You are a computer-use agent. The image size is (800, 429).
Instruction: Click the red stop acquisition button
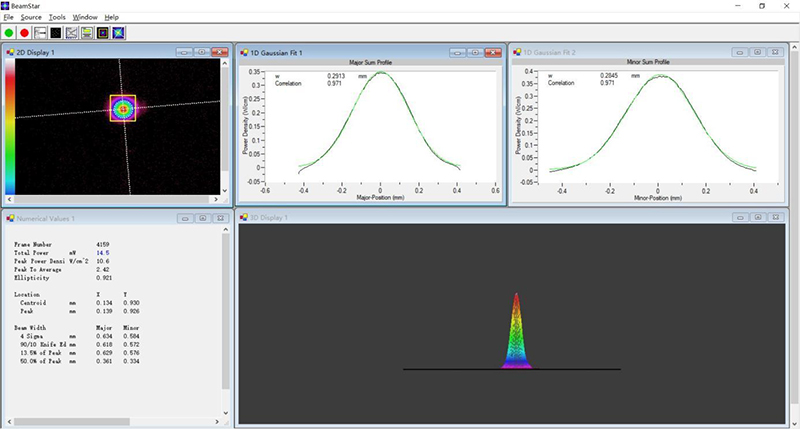(24, 33)
